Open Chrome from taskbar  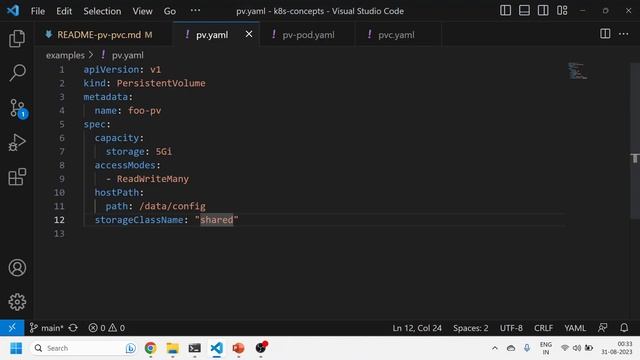[150, 348]
